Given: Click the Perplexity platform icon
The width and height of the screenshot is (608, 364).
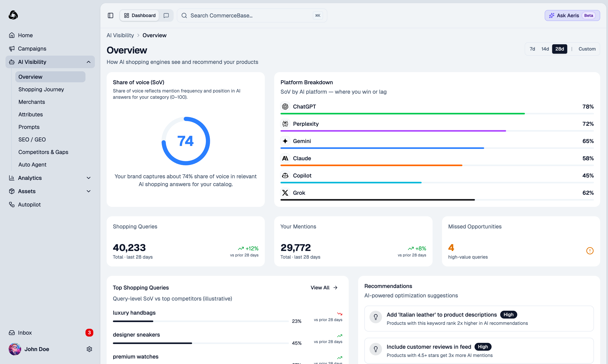Looking at the screenshot, I should (x=285, y=124).
